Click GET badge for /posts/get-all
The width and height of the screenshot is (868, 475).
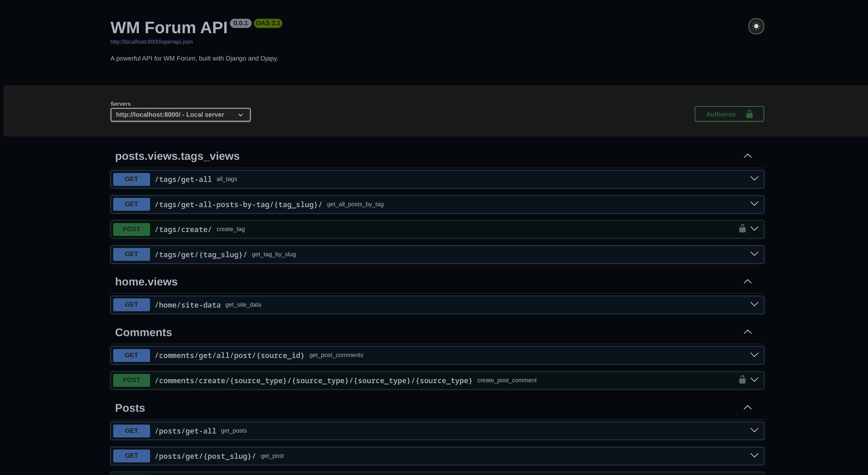click(131, 431)
